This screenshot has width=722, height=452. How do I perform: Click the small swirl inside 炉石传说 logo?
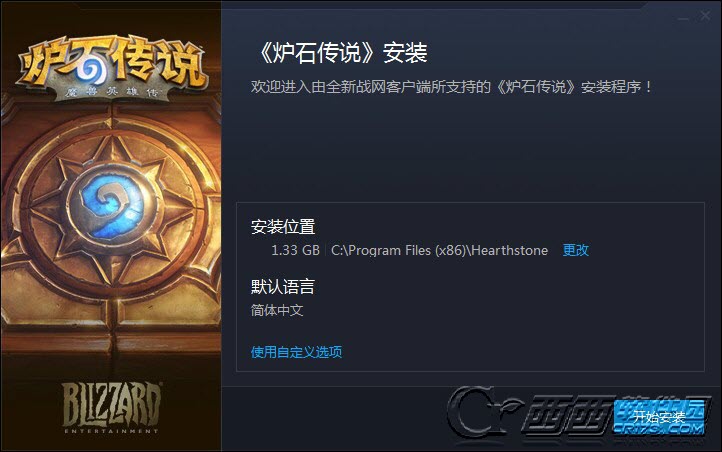tap(91, 70)
